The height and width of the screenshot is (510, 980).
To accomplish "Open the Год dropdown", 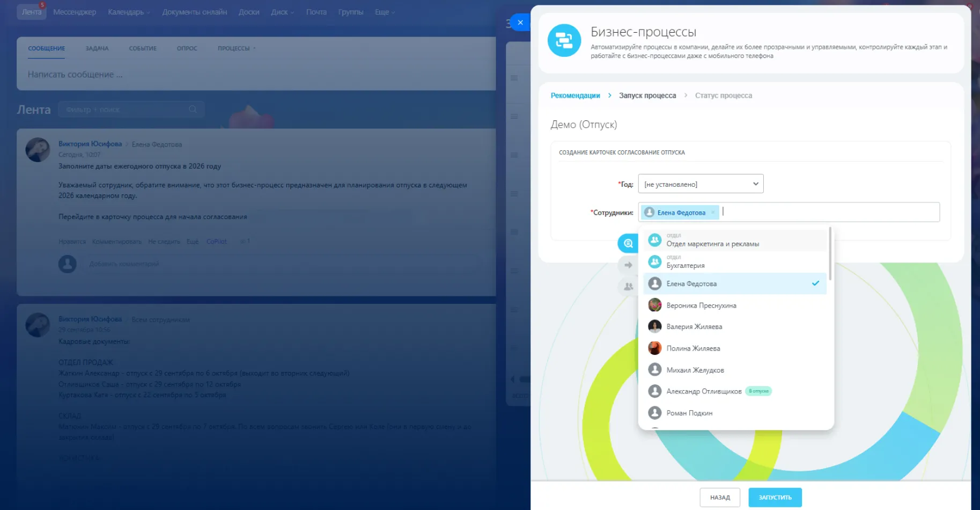I will click(x=700, y=184).
